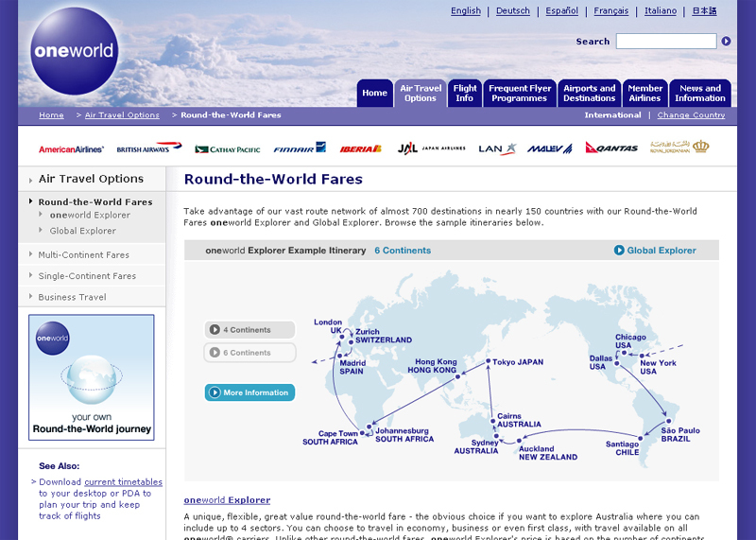Expand Business Travel in sidebar
756x540 pixels.
click(73, 297)
